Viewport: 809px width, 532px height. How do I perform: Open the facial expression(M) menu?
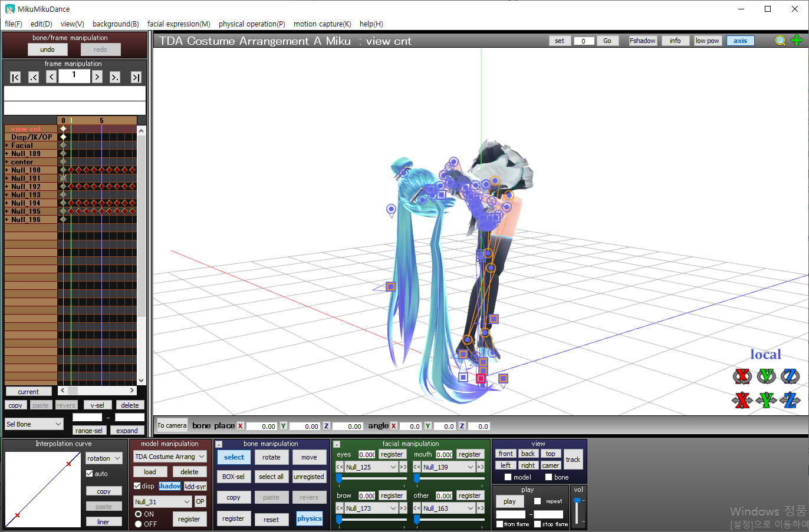tap(179, 24)
